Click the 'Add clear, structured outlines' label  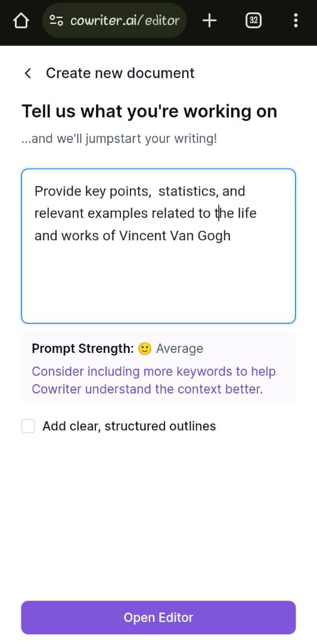(129, 426)
